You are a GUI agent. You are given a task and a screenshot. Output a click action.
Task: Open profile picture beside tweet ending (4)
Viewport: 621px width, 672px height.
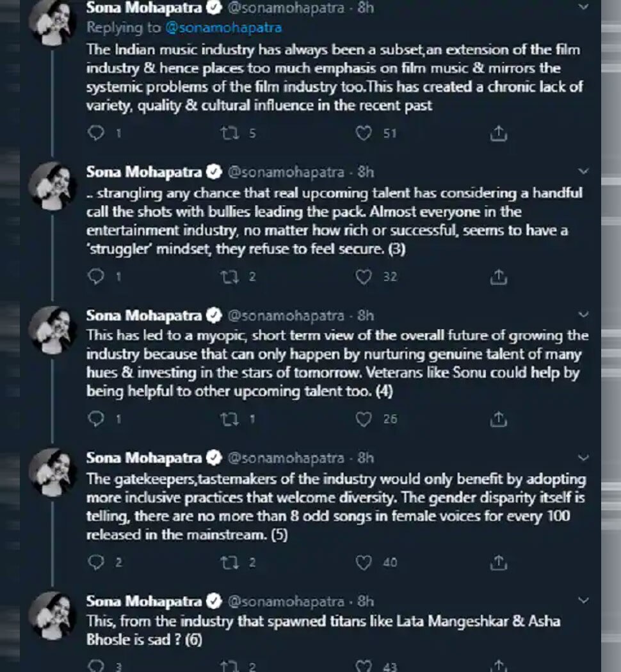[x=52, y=330]
